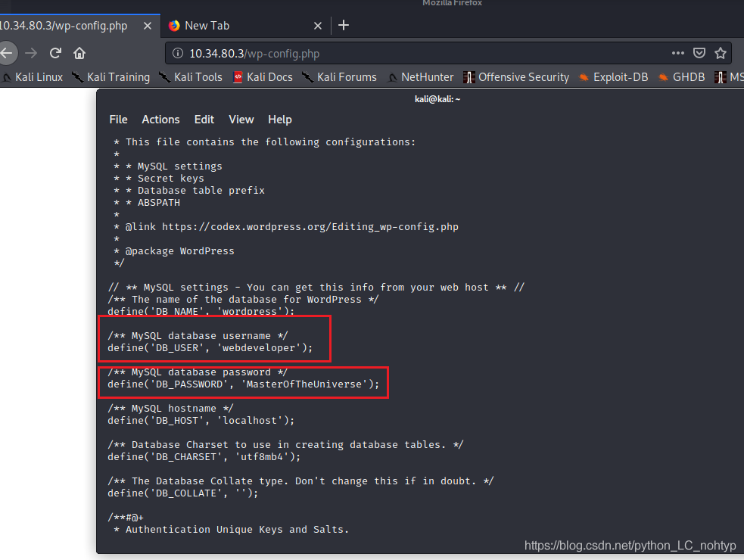Open NetHunter bookmark
Image resolution: width=744 pixels, height=560 pixels.
point(420,77)
